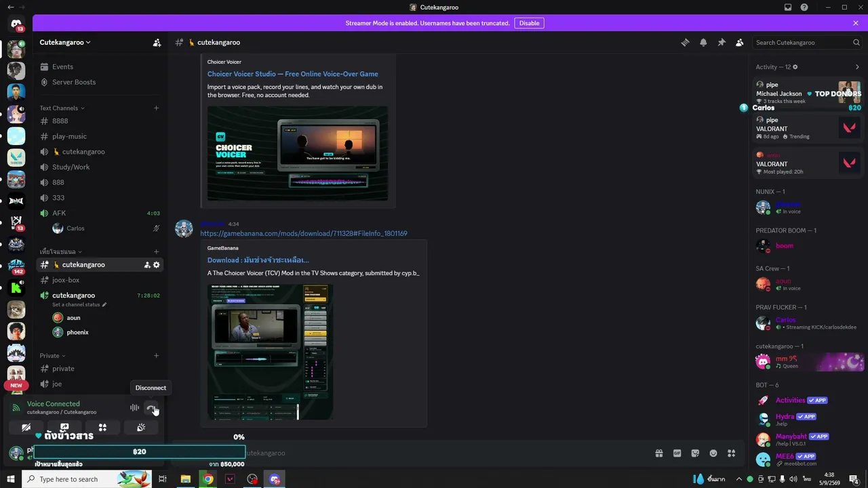Image resolution: width=868 pixels, height=488 pixels.
Task: Dismiss the Streamer Mode banner
Action: click(856, 23)
